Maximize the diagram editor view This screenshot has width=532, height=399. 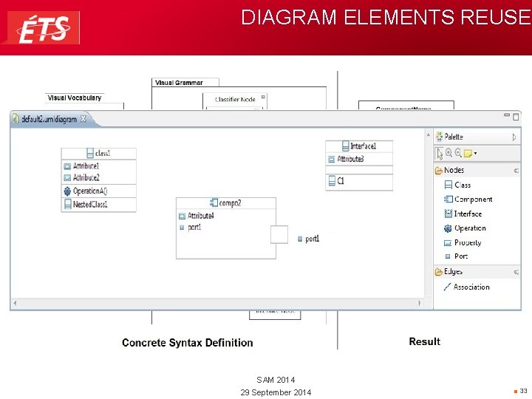tap(516, 117)
